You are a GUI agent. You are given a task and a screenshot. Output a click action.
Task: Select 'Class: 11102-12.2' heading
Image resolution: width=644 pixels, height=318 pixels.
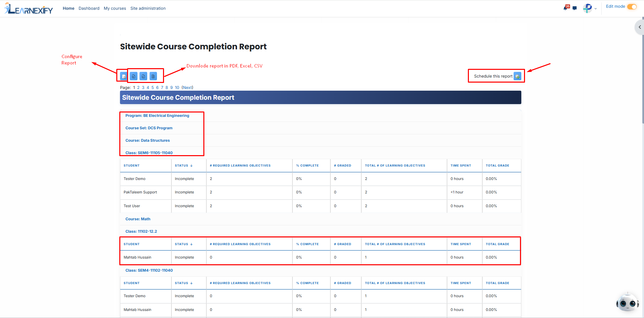click(x=141, y=231)
